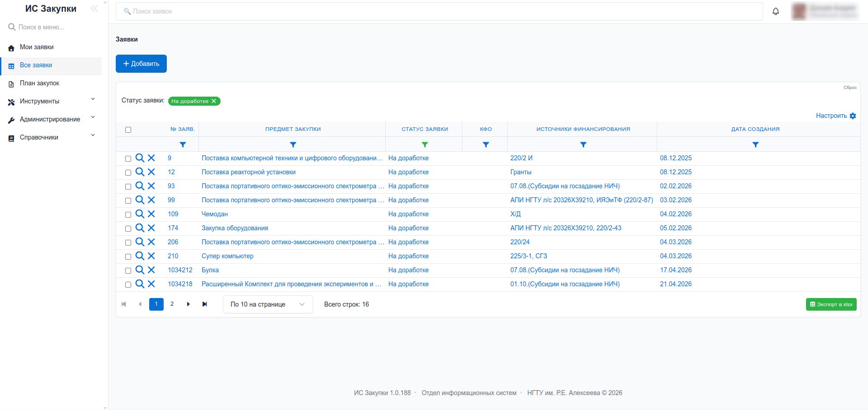This screenshot has height=410, width=868.
Task: Go to page 2
Action: click(172, 304)
